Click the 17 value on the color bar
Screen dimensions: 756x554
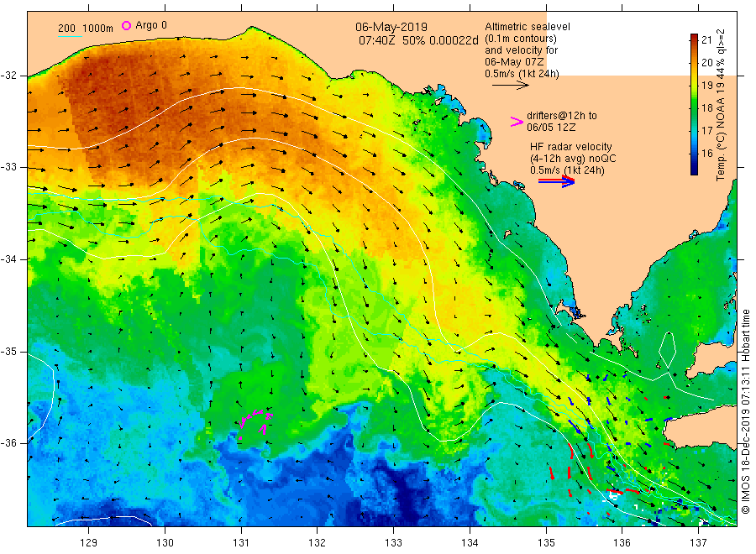click(x=706, y=131)
